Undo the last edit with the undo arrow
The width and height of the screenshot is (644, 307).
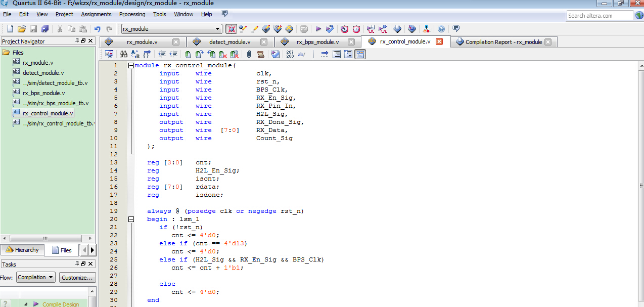(97, 29)
